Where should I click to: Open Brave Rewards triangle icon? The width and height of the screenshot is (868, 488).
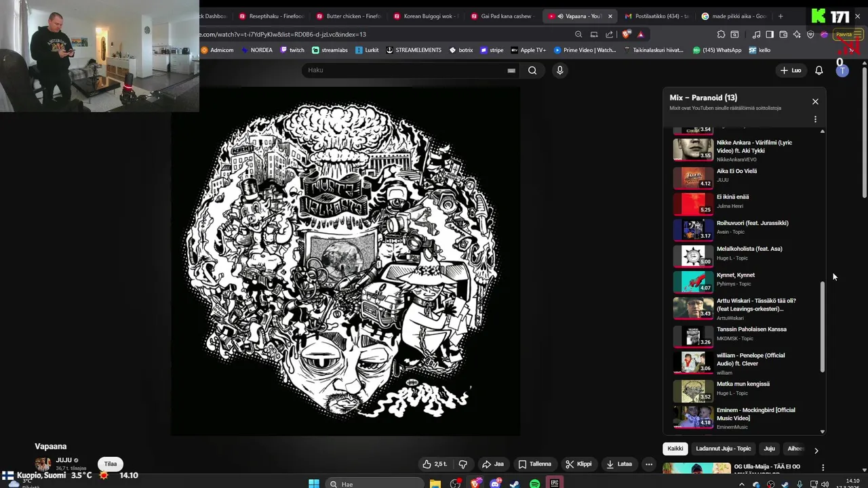[x=640, y=35]
